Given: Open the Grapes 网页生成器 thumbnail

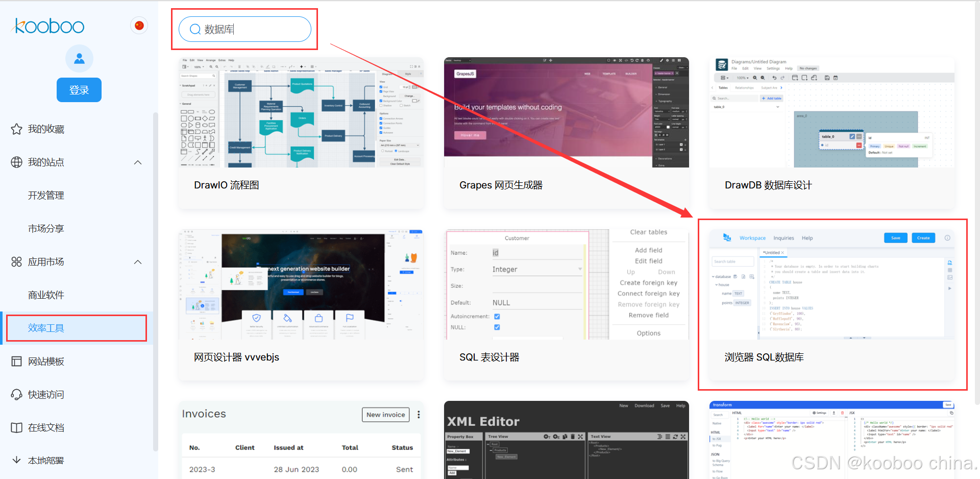Looking at the screenshot, I should click(x=567, y=112).
